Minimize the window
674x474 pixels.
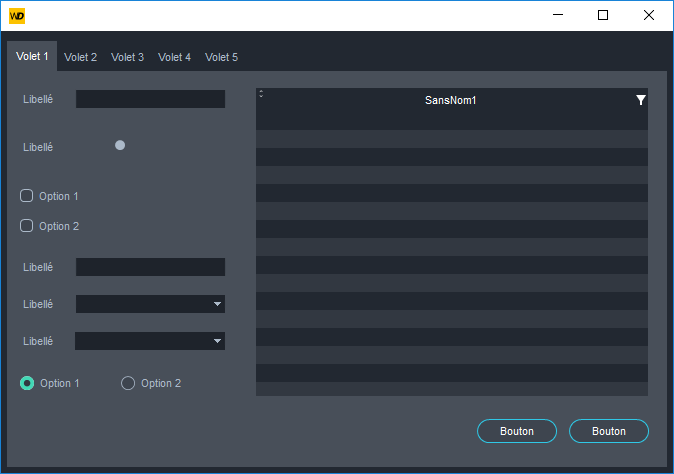pos(556,15)
